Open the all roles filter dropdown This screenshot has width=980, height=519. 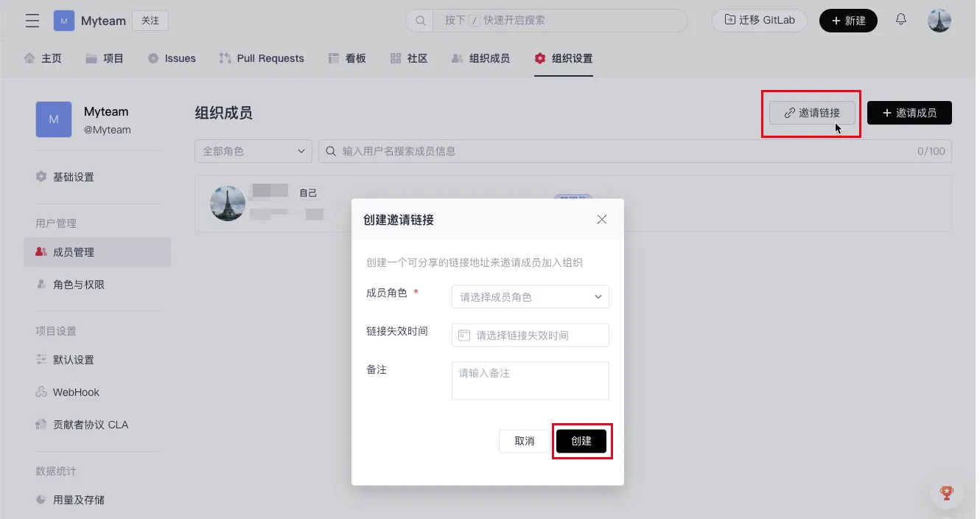(x=253, y=151)
